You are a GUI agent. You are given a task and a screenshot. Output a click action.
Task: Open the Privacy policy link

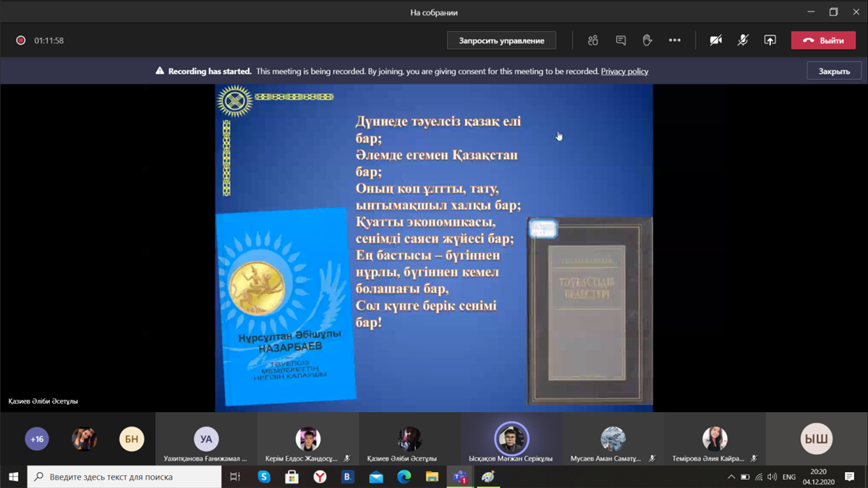pos(624,72)
